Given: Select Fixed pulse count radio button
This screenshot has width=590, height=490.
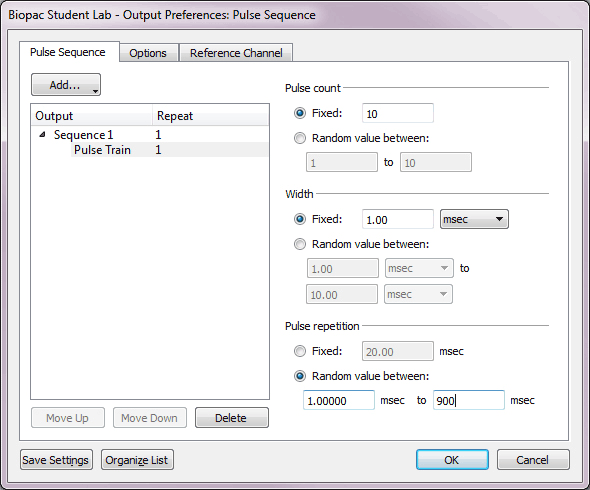Looking at the screenshot, I should pyautogui.click(x=300, y=113).
